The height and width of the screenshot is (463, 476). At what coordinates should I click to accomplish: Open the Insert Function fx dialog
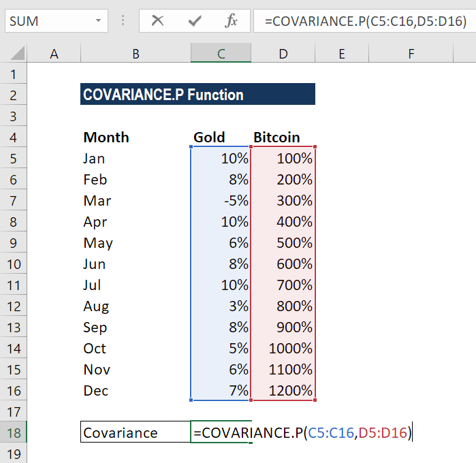point(231,21)
